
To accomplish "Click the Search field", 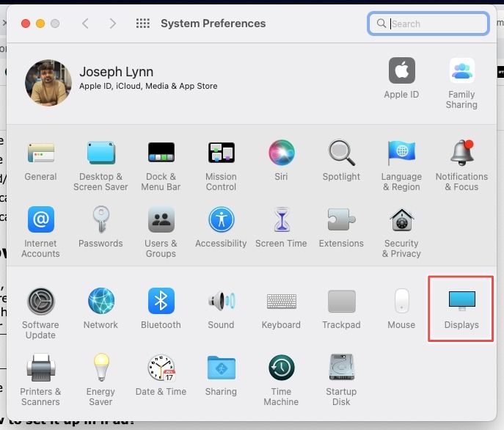I will point(428,23).
